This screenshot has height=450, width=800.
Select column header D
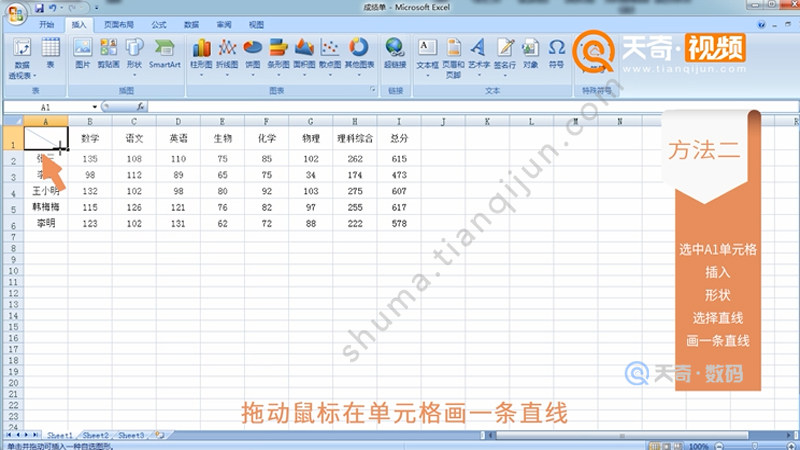click(178, 121)
